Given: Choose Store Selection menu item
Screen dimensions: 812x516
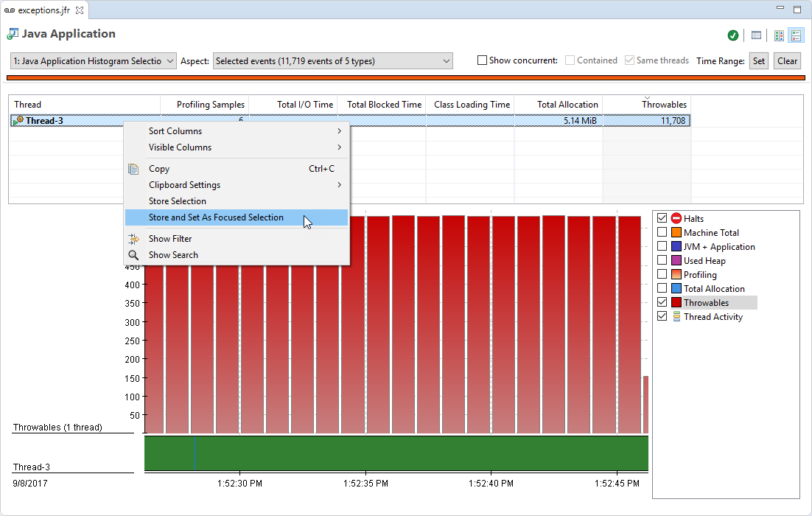Looking at the screenshot, I should point(237,201).
